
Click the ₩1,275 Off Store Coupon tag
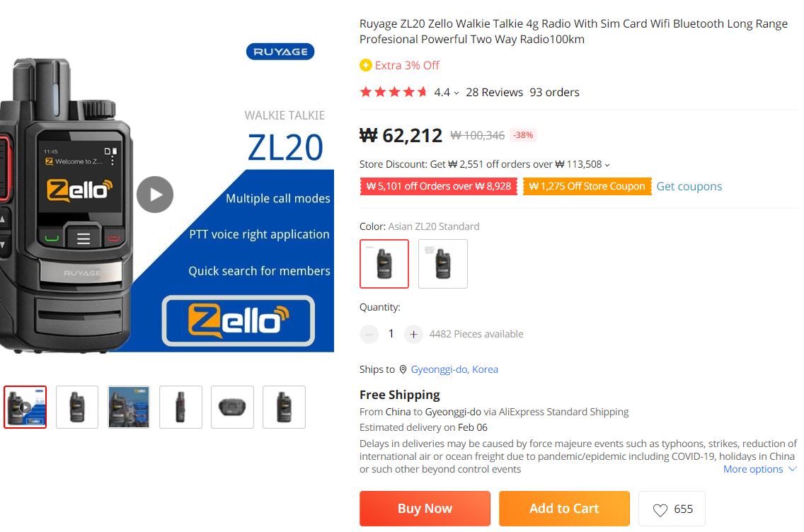pos(587,187)
